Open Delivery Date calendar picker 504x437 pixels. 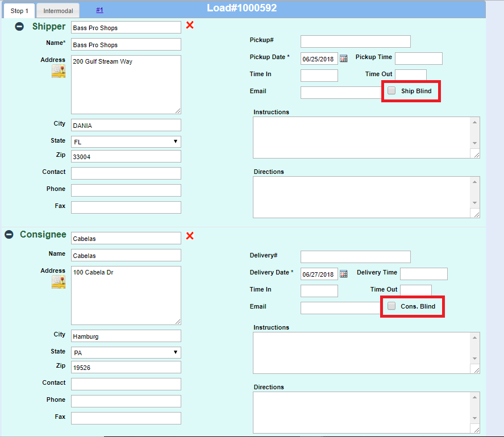343,274
